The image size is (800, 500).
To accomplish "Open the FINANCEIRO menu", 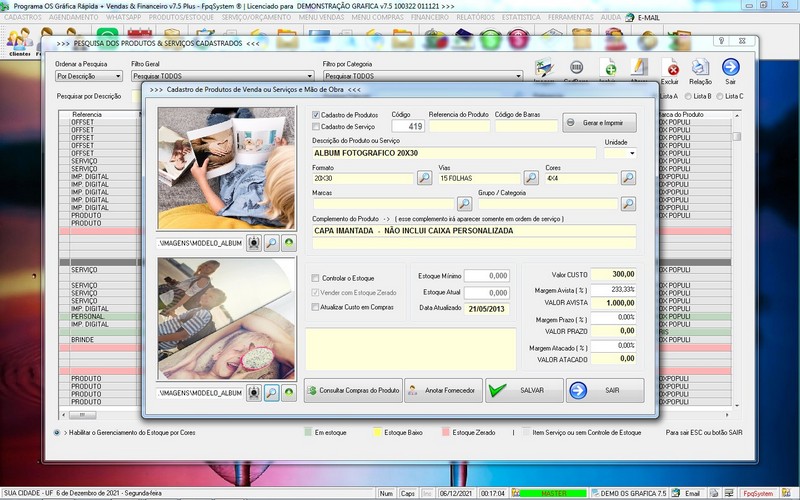I will [x=430, y=17].
